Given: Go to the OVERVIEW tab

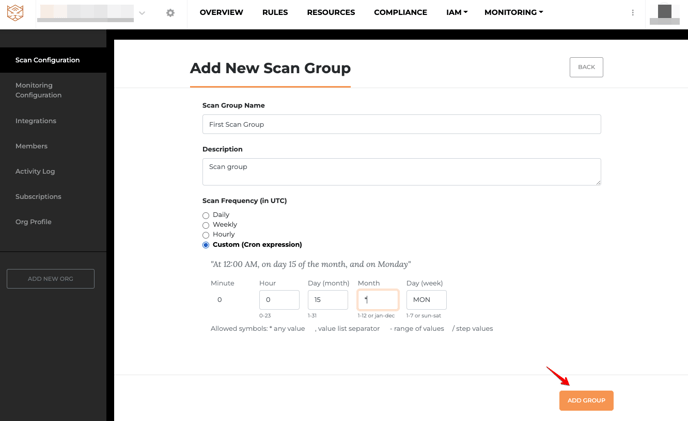Looking at the screenshot, I should click(221, 12).
